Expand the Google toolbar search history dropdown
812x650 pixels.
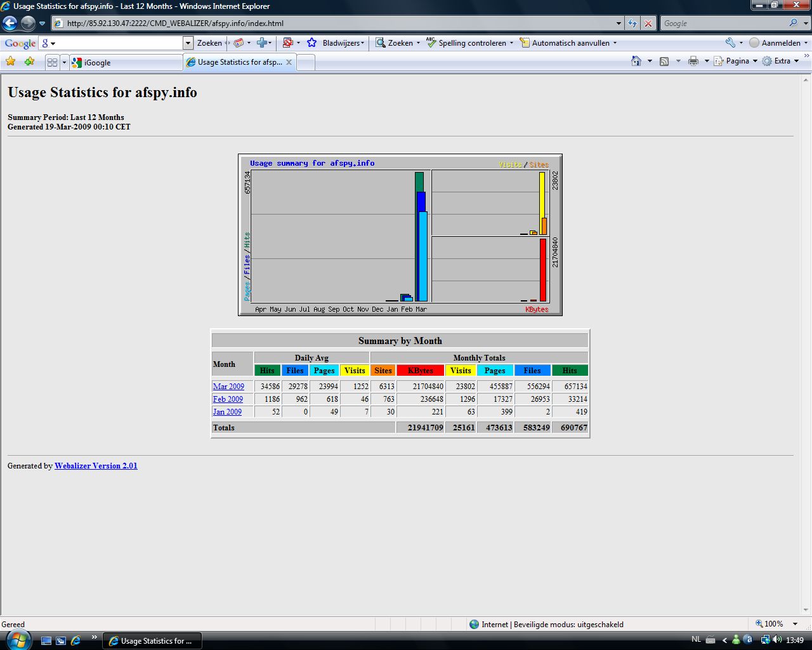click(188, 43)
